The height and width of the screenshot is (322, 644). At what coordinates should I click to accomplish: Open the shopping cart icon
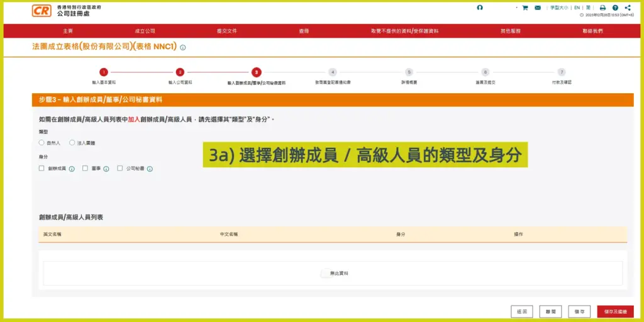coord(525,8)
